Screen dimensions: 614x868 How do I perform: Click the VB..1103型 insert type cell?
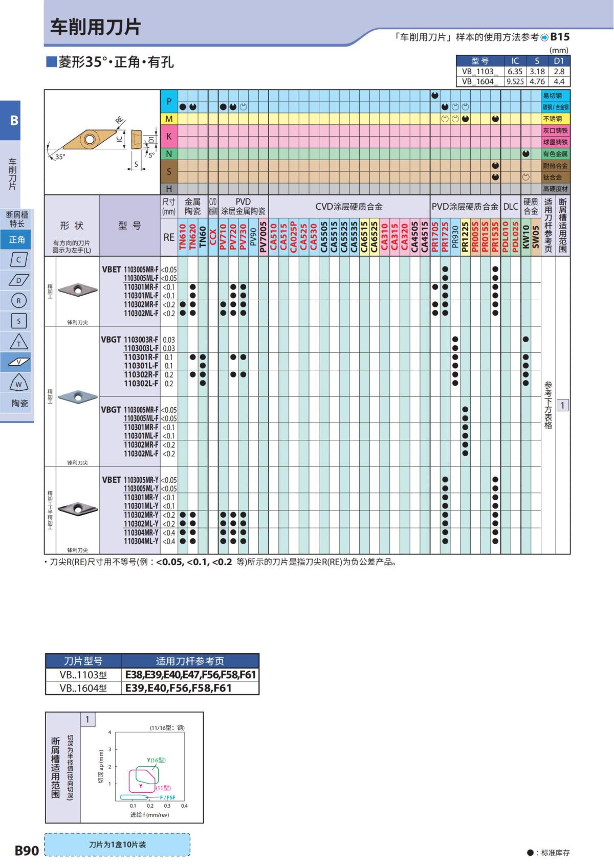(x=83, y=675)
